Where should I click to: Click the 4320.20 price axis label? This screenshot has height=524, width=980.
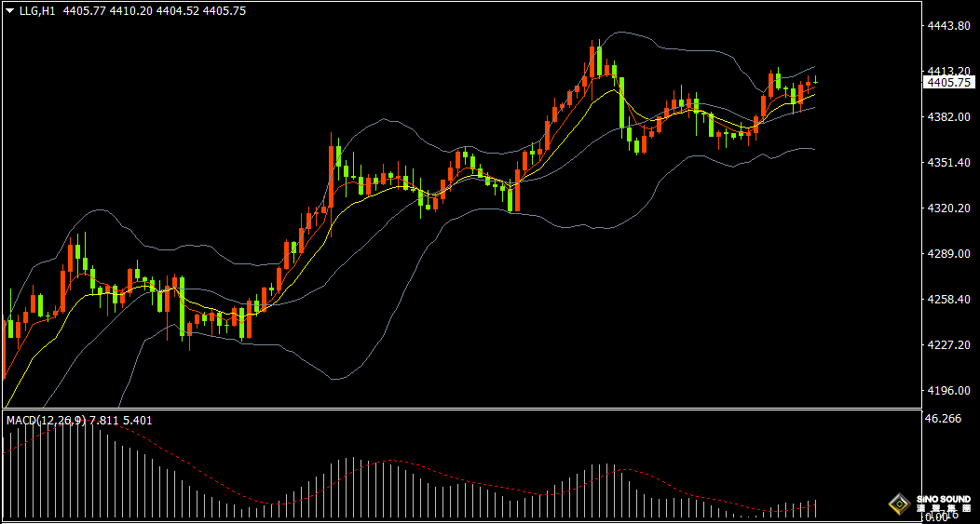(949, 208)
